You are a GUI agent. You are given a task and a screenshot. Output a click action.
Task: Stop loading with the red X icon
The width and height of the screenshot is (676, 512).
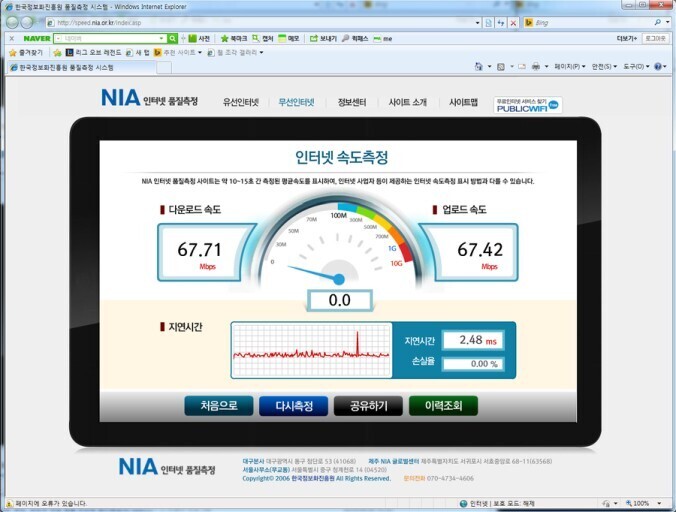[513, 23]
